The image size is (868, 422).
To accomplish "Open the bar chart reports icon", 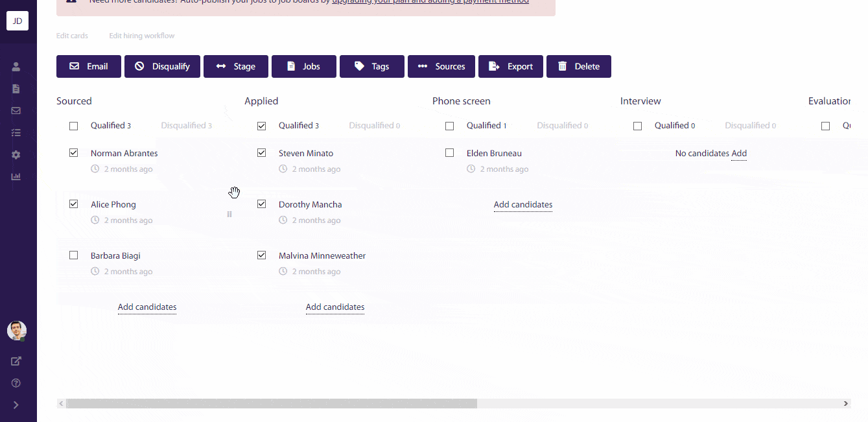I will pos(16,176).
